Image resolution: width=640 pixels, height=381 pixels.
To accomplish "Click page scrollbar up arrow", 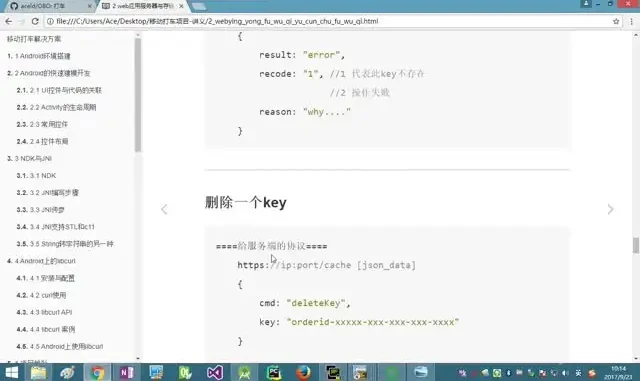I will point(636,36).
